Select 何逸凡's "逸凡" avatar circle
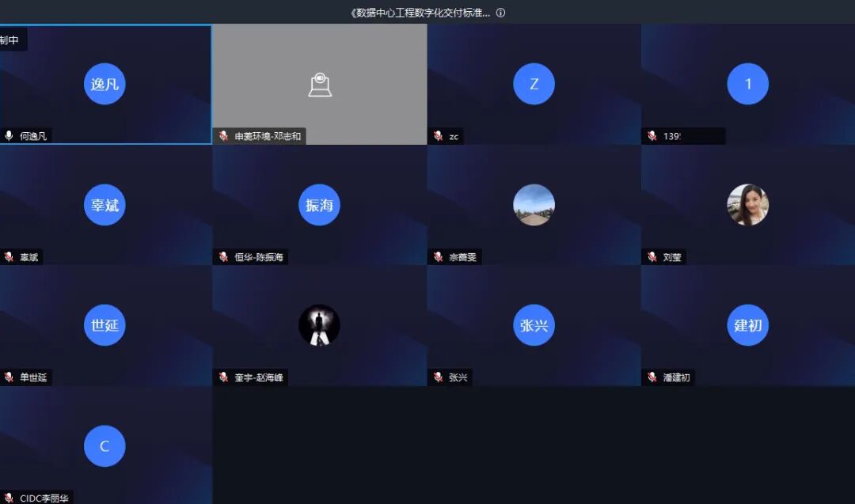This screenshot has width=855, height=504. pyautogui.click(x=104, y=84)
